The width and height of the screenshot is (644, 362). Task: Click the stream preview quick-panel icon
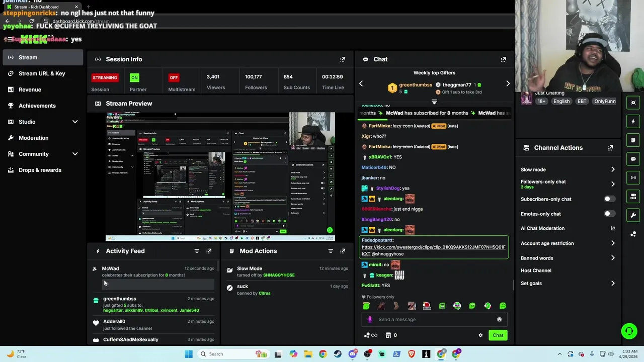633,103
